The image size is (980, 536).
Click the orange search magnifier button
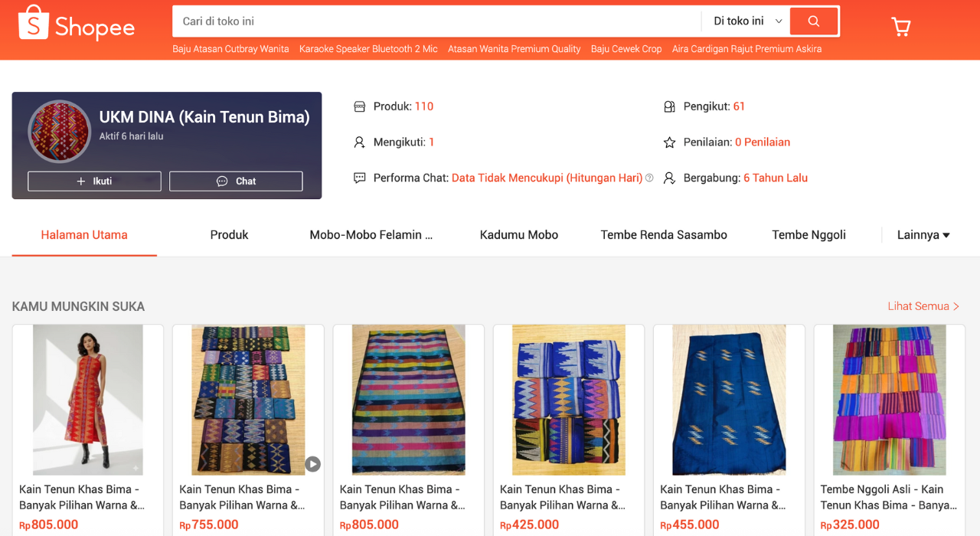click(814, 21)
